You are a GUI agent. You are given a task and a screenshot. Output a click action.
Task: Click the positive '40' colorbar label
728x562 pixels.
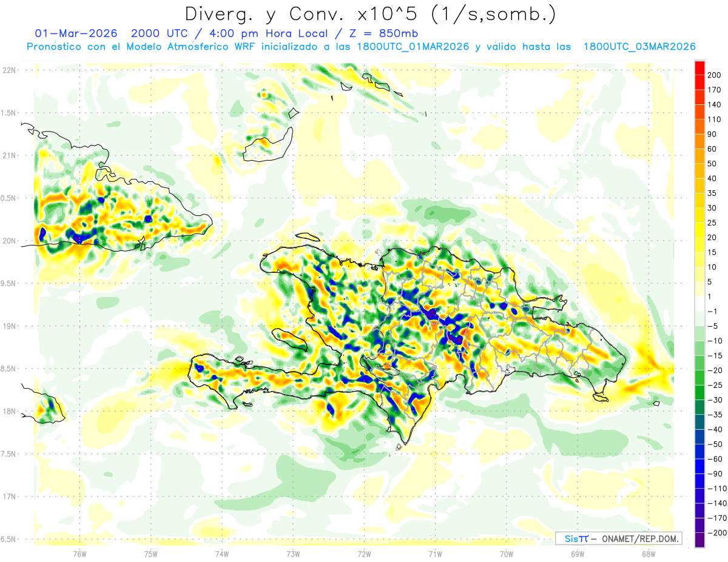click(x=712, y=179)
